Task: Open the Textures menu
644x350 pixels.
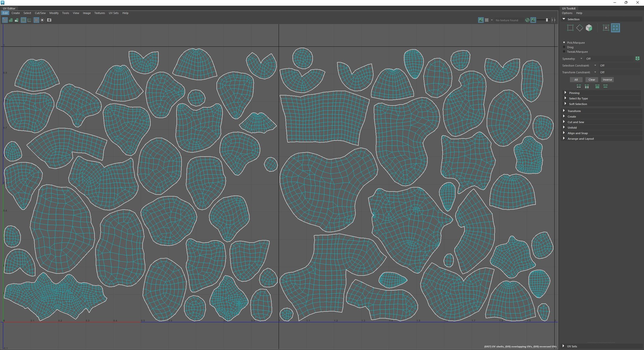Action: tap(100, 13)
